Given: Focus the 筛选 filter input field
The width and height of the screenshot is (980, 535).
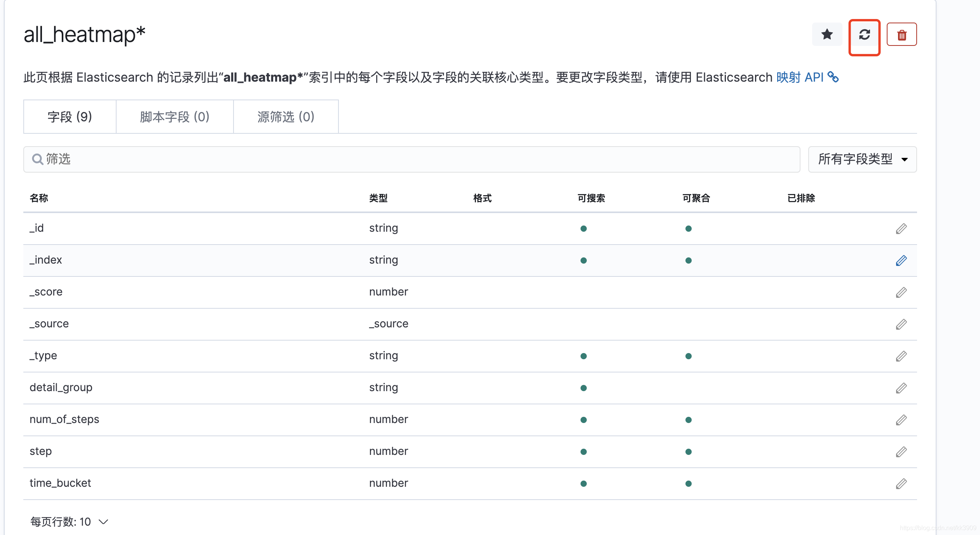Looking at the screenshot, I should point(412,159).
